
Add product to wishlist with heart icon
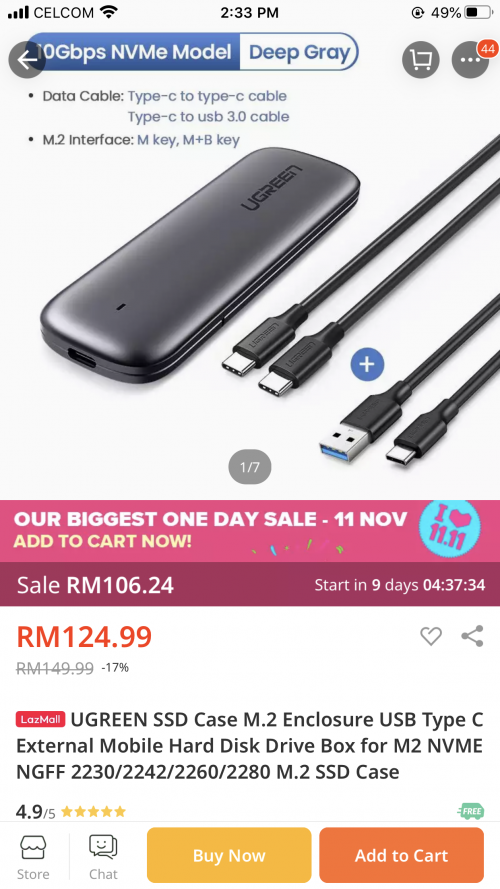tap(431, 636)
